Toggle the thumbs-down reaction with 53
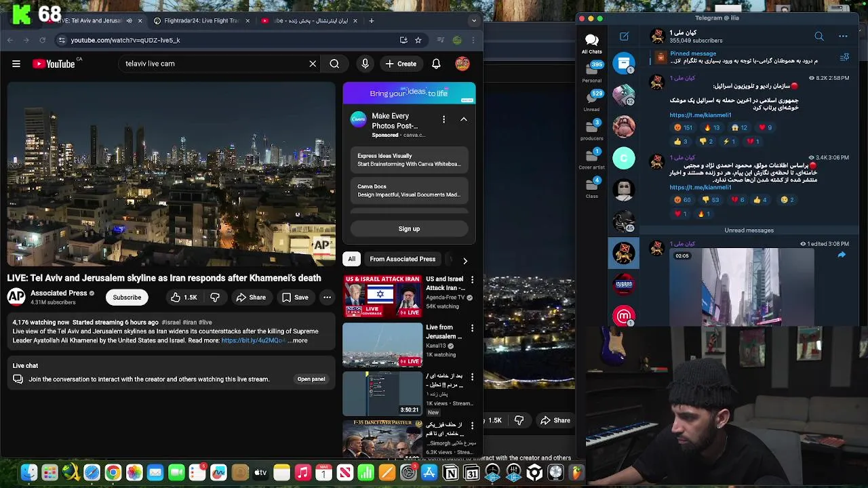This screenshot has width=868, height=488. tap(711, 200)
